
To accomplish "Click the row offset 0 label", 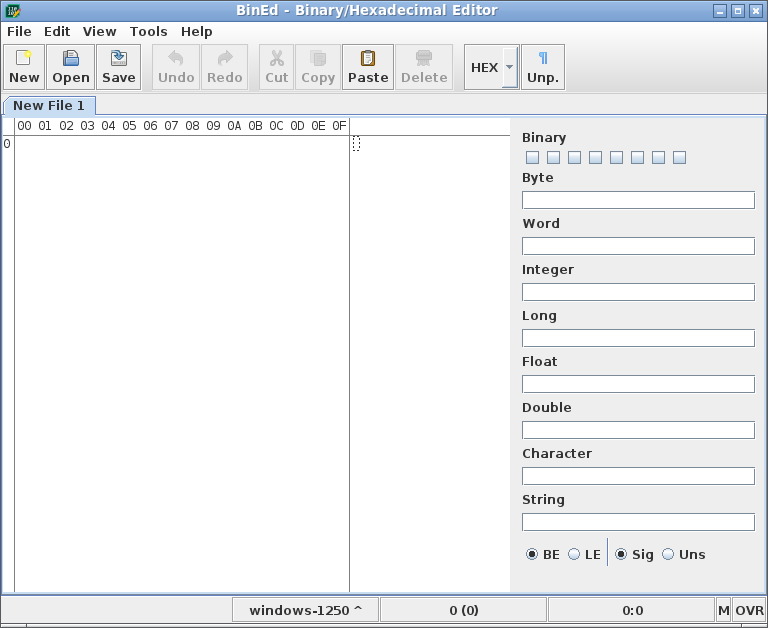I will tap(7, 144).
